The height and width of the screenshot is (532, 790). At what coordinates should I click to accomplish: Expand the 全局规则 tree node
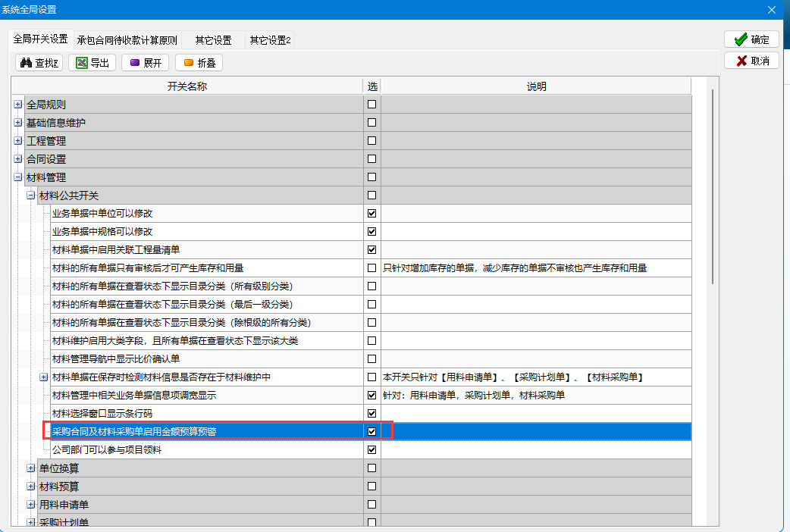(x=18, y=105)
